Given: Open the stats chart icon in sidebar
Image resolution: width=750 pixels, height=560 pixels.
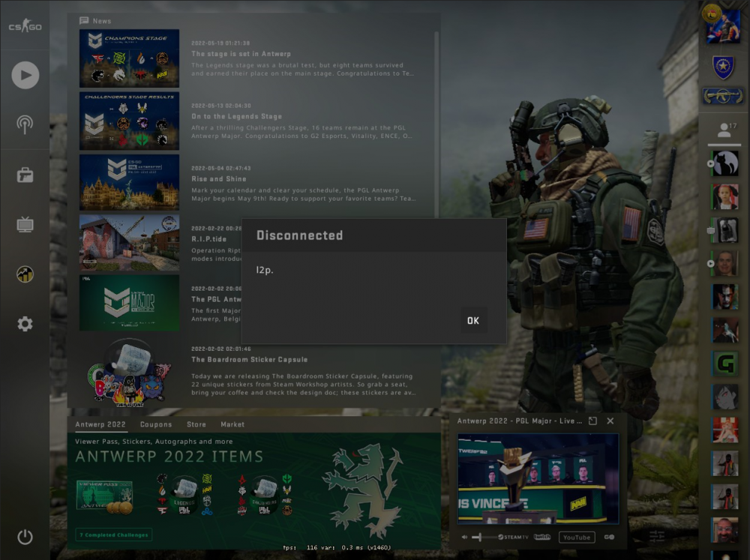Looking at the screenshot, I should click(x=25, y=274).
